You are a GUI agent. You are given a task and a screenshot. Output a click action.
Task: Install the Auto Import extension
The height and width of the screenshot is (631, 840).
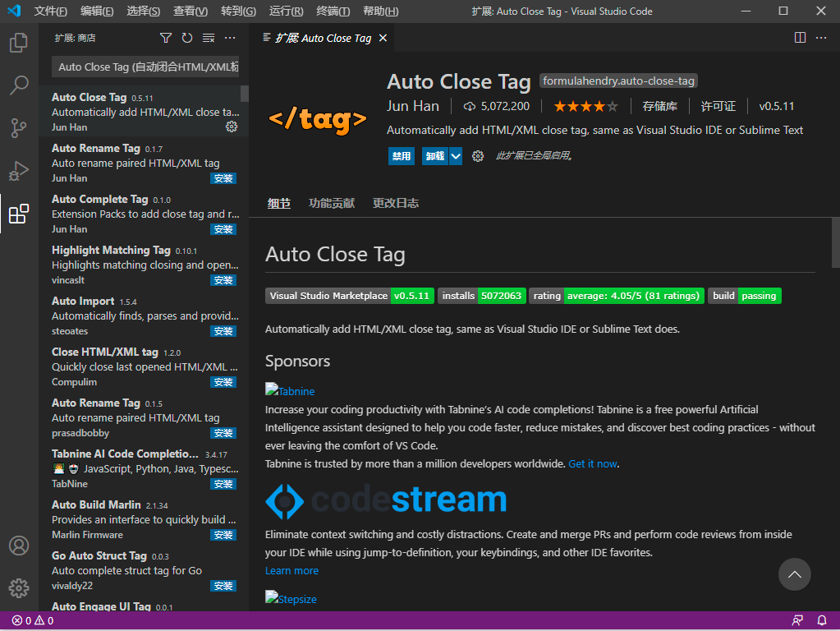point(223,331)
